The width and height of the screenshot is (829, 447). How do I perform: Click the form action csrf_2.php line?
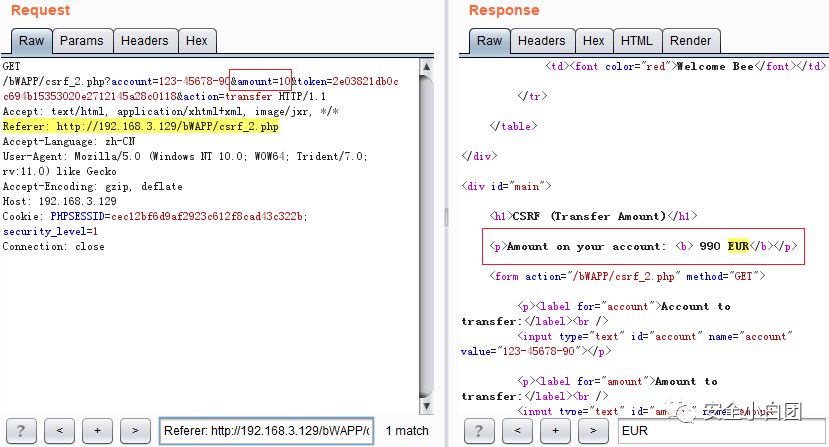coord(627,276)
